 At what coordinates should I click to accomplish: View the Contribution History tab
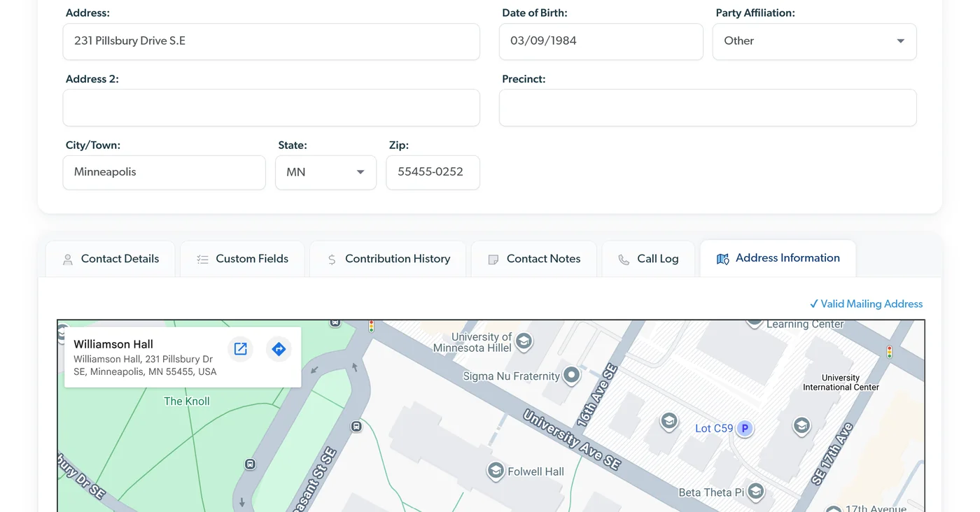[x=388, y=259]
